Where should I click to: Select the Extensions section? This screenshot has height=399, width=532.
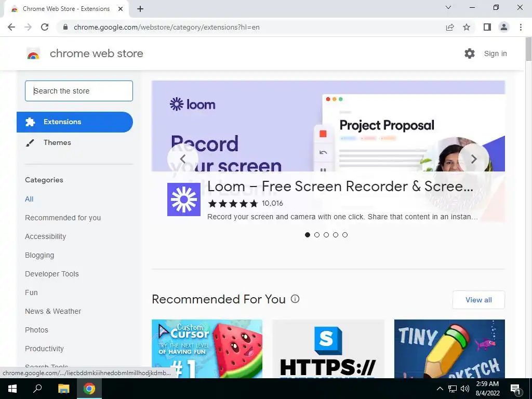pyautogui.click(x=75, y=122)
